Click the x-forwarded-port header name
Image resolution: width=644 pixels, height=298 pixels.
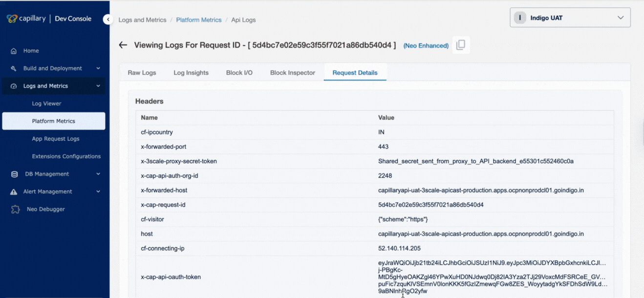164,147
